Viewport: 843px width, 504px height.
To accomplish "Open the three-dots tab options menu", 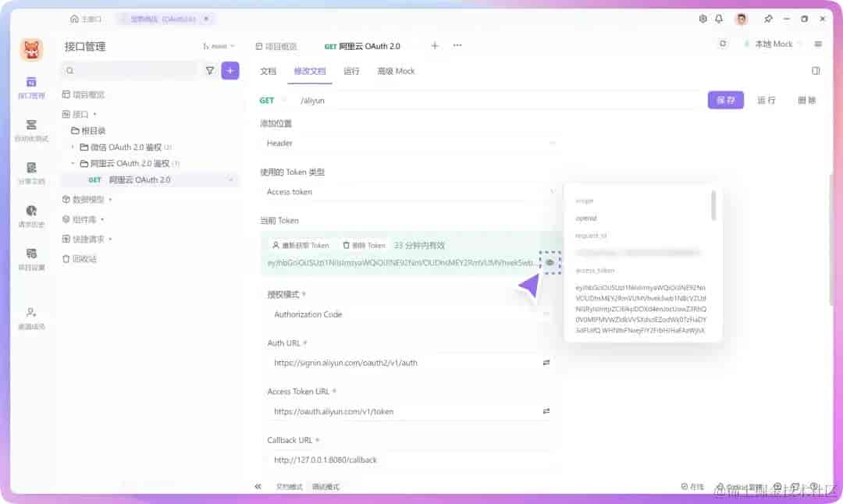I will [x=457, y=46].
